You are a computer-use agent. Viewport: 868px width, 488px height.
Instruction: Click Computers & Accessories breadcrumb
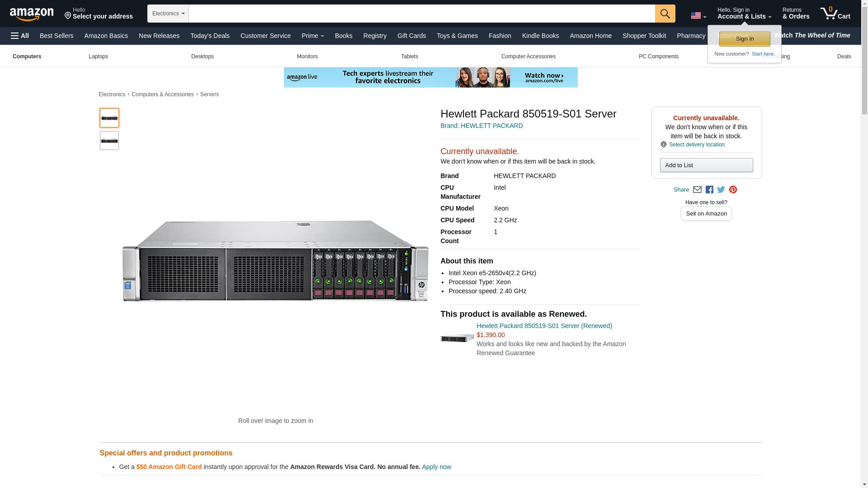tap(162, 94)
